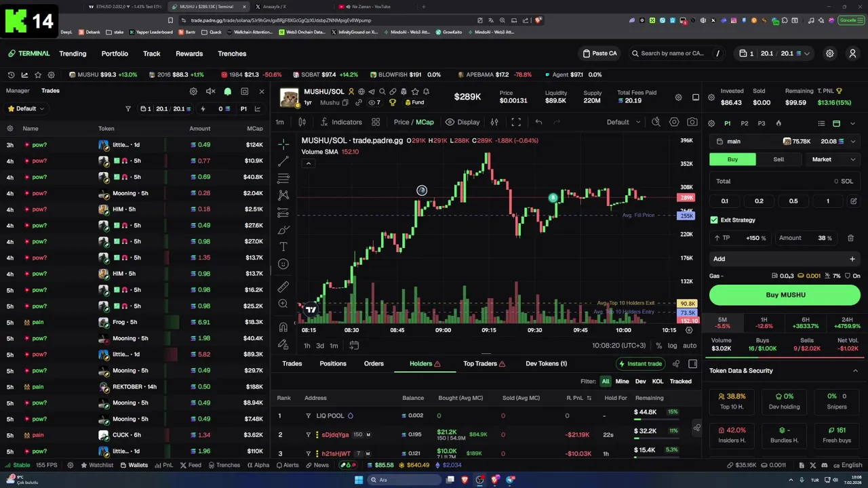Collapse the chart legend arrow under Volume SMA

click(x=308, y=163)
